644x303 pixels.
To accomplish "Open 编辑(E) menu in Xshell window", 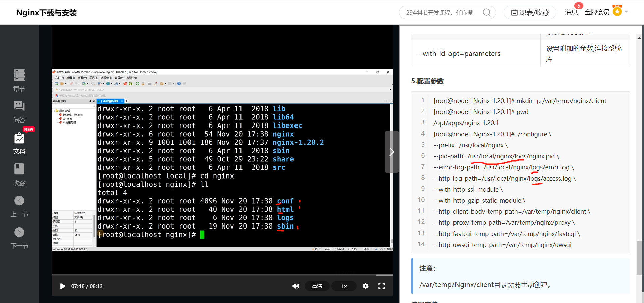I will click(71, 78).
